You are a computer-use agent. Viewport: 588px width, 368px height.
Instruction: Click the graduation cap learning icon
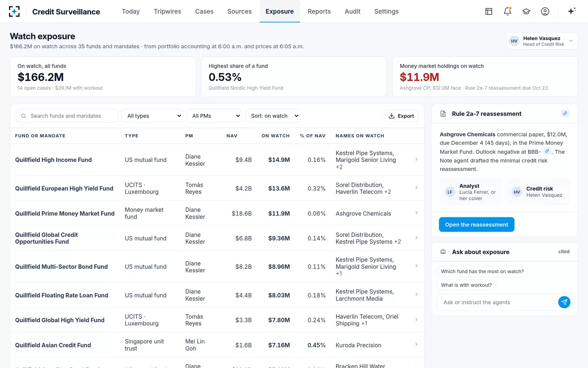click(x=526, y=11)
